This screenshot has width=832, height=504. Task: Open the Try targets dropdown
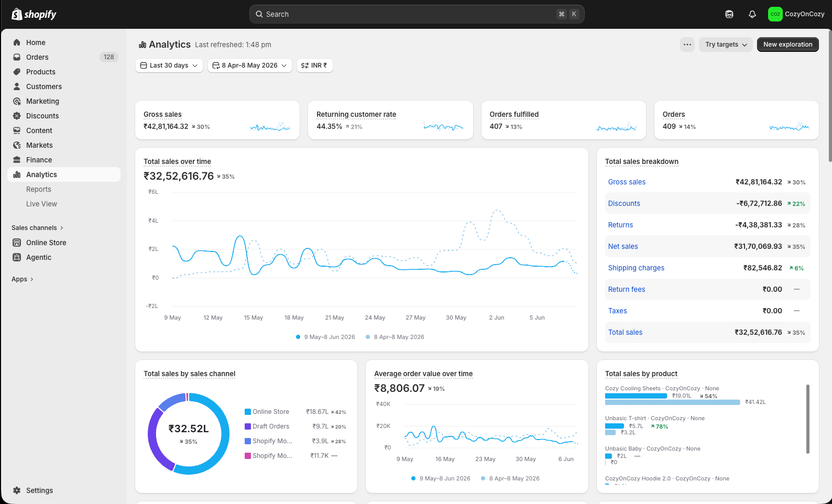pos(726,45)
